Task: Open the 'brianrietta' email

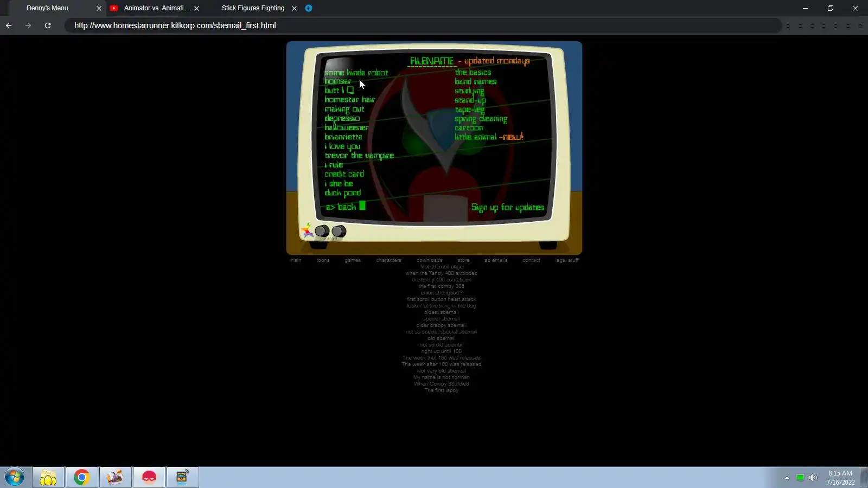Action: click(343, 137)
